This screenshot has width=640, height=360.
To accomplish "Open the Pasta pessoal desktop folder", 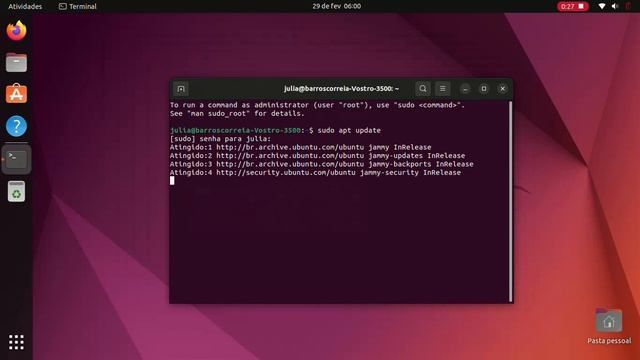I will point(609,327).
